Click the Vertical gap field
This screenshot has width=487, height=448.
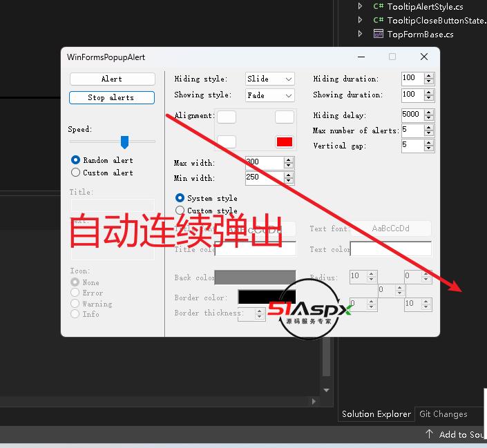(x=412, y=146)
